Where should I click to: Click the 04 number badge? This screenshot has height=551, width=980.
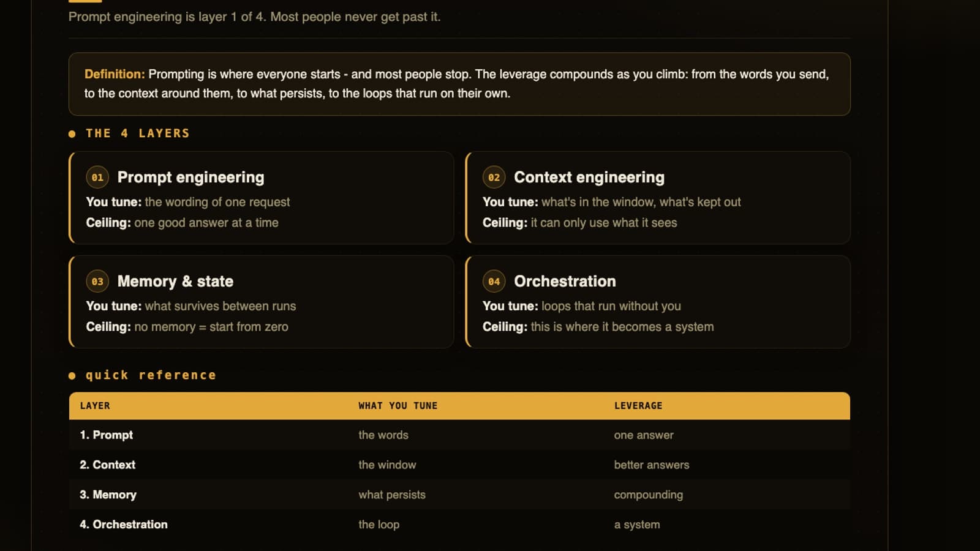494,282
